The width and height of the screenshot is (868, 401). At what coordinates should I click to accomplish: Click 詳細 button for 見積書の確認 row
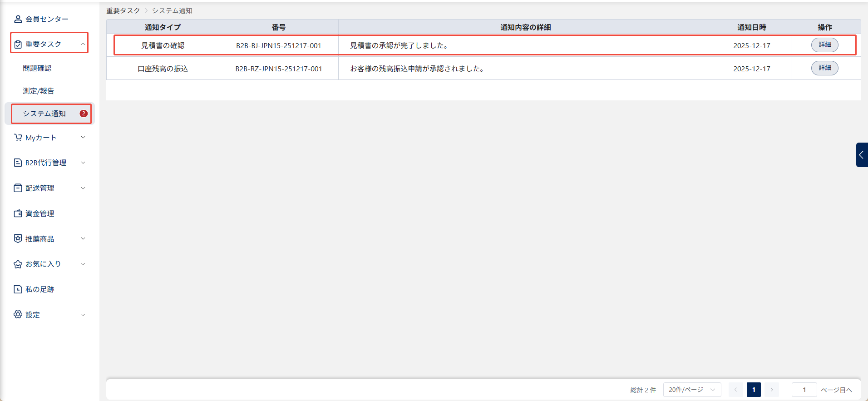(x=825, y=45)
